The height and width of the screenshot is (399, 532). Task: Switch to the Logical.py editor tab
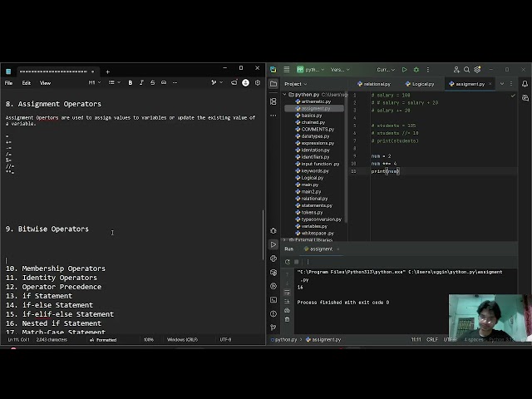420,84
